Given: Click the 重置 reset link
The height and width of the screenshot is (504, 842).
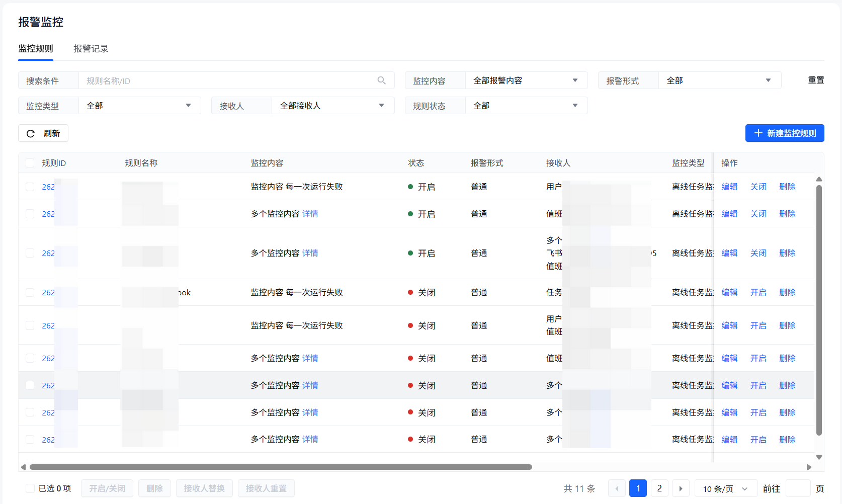Looking at the screenshot, I should (x=816, y=80).
